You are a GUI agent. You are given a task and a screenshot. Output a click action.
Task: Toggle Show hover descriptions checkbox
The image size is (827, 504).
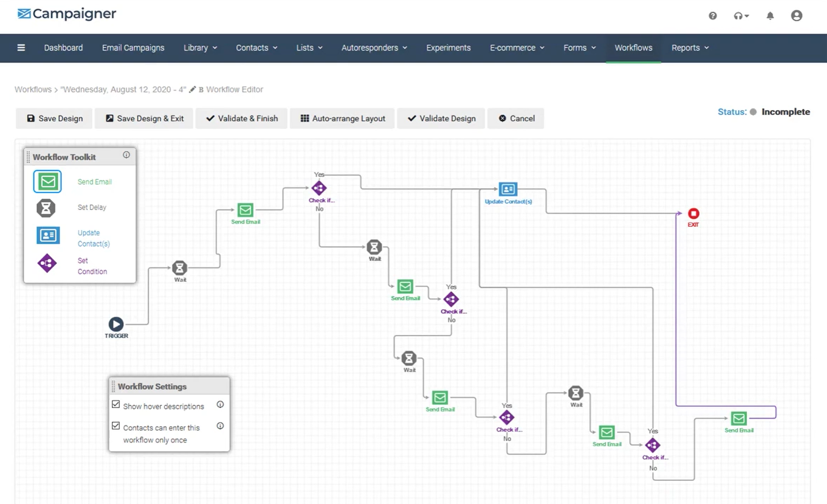[116, 404]
